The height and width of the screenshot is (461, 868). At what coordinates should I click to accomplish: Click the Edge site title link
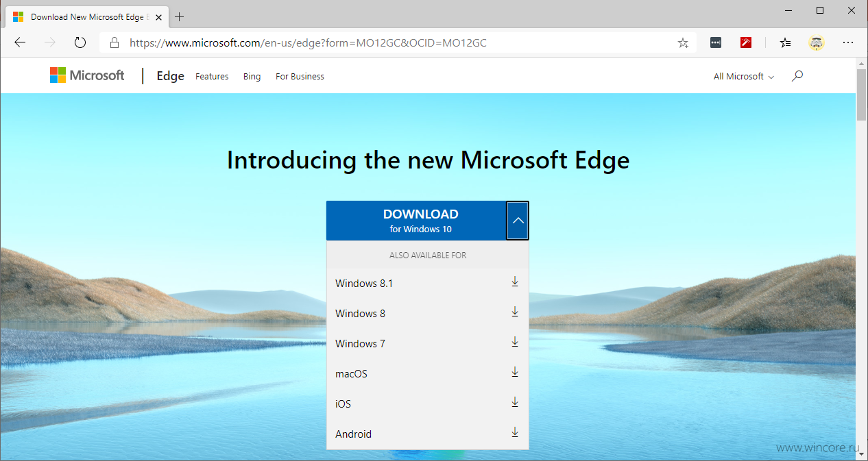click(x=170, y=76)
